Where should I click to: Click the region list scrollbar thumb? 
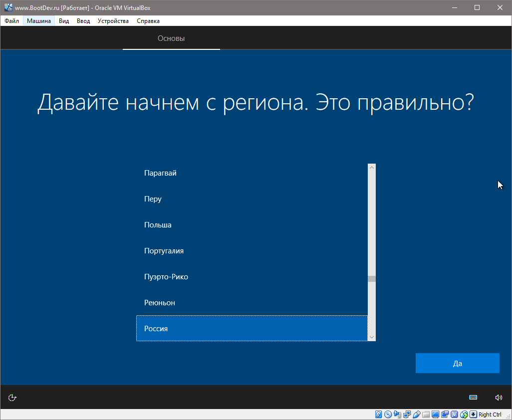click(x=372, y=279)
